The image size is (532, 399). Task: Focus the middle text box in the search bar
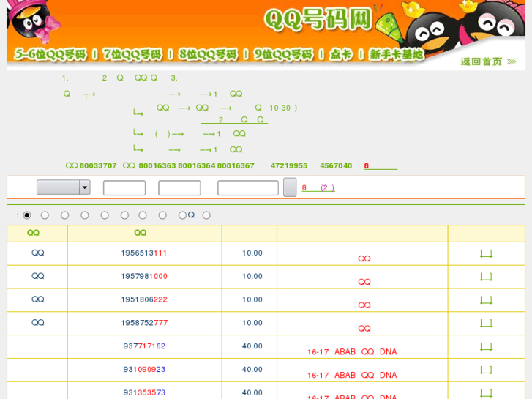point(179,187)
